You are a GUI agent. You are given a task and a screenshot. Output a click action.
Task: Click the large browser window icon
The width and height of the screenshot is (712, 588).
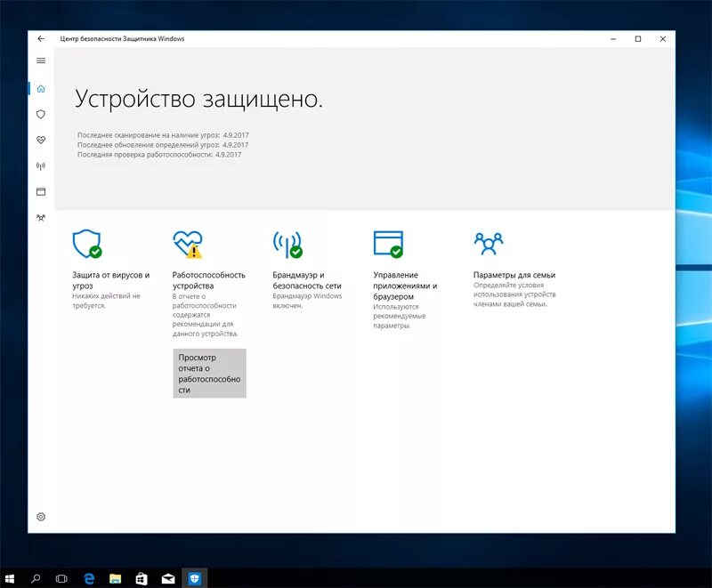point(388,244)
